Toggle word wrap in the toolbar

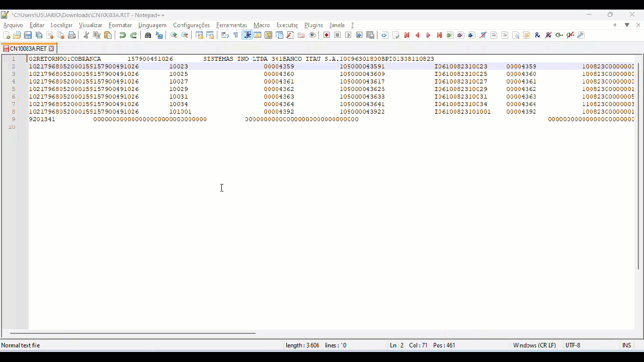[x=225, y=35]
